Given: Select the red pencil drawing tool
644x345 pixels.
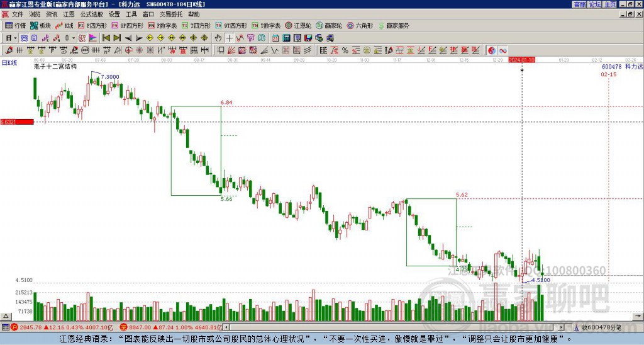Looking at the screenshot, I should [9, 50].
